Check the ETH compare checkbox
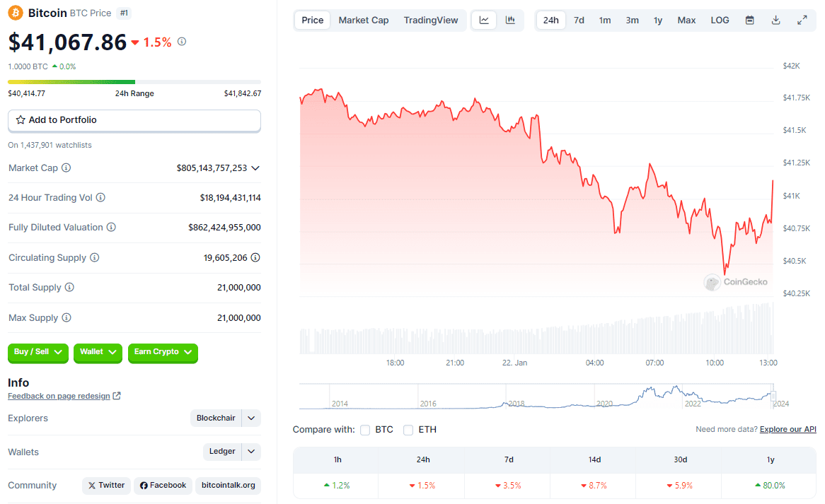Image resolution: width=825 pixels, height=504 pixels. tap(408, 430)
